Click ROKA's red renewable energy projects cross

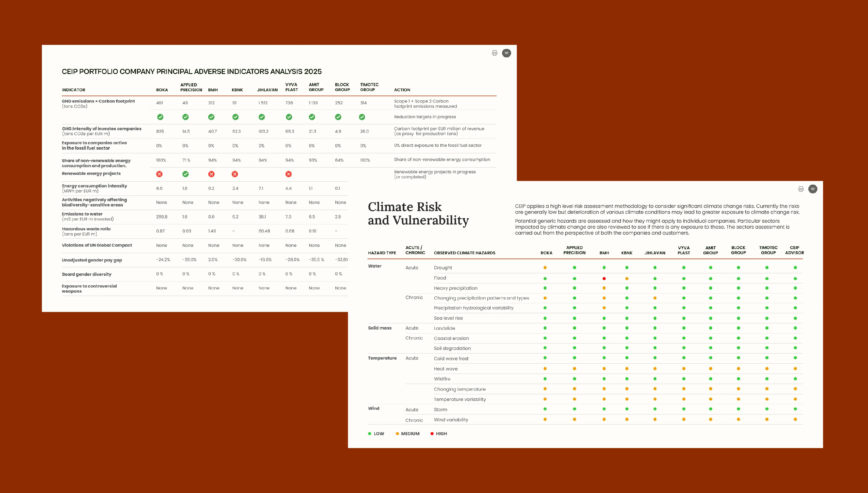[x=159, y=174]
